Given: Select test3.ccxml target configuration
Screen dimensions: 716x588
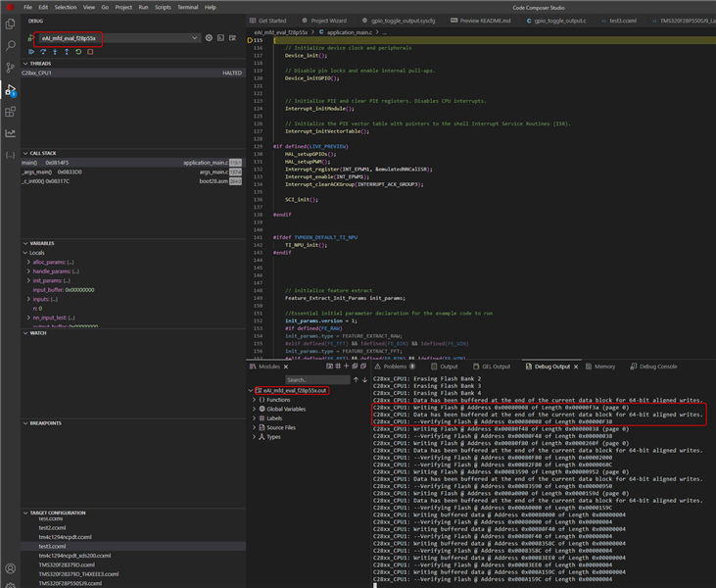Looking at the screenshot, I should [52, 546].
